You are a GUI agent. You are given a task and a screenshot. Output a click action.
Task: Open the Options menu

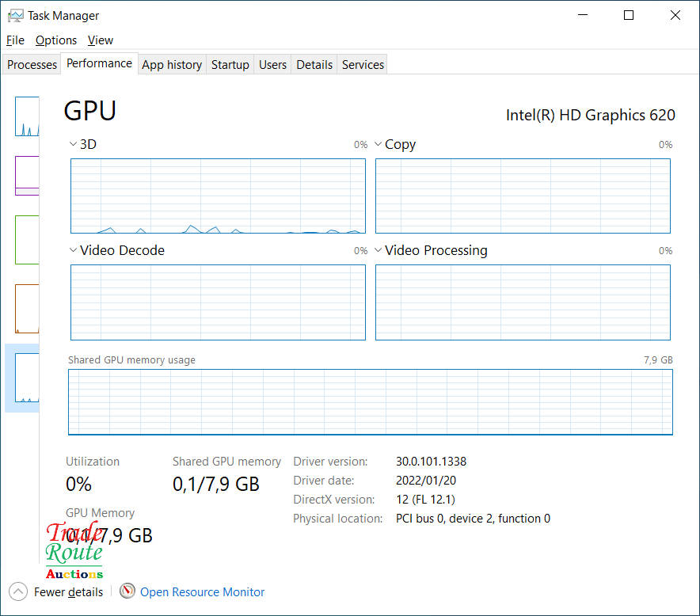56,40
